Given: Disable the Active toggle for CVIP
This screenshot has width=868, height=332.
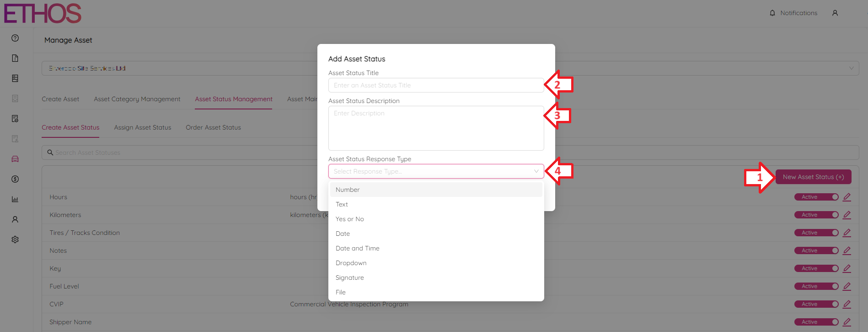Looking at the screenshot, I should (816, 304).
